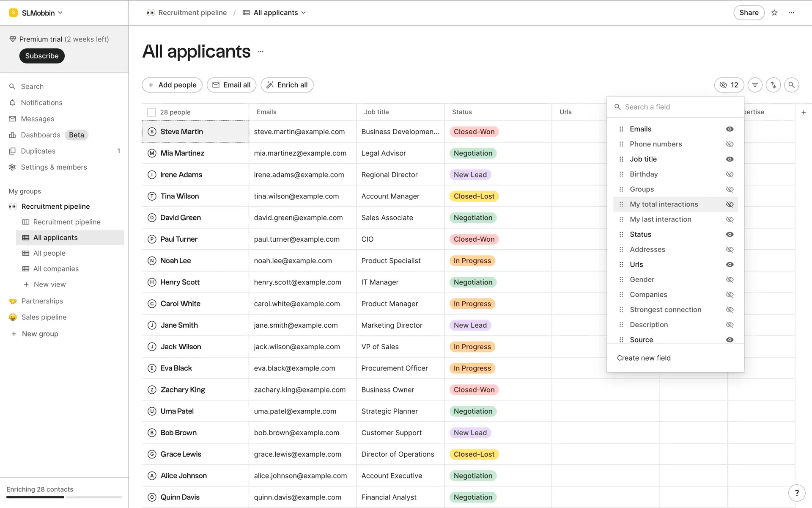The height and width of the screenshot is (508, 812).
Task: Click the table search magnifier icon
Action: [791, 85]
